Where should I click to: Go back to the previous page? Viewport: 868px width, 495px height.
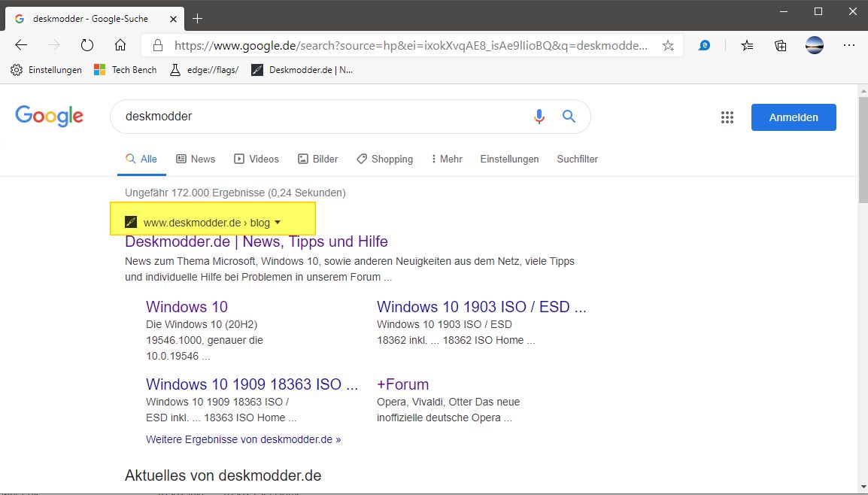(21, 45)
